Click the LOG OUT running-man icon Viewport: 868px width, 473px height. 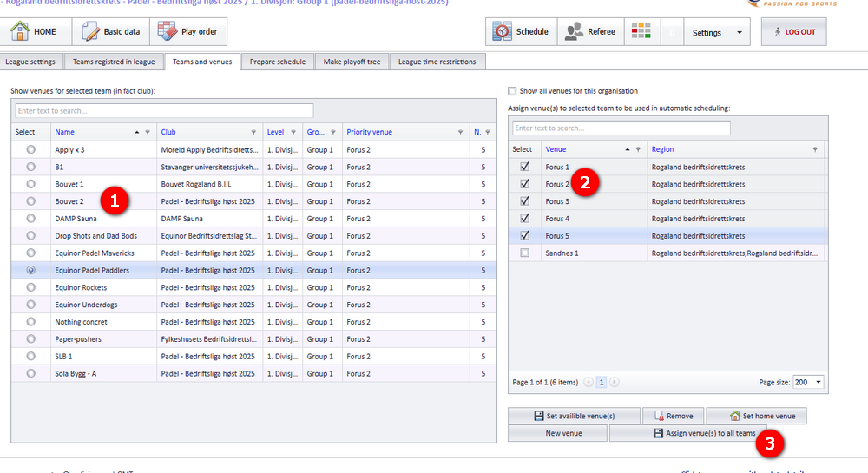[x=777, y=31]
